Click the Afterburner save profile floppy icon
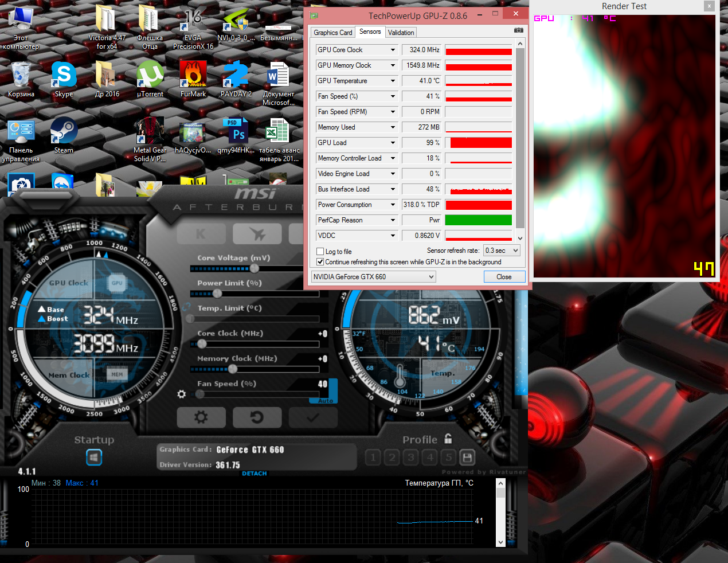728x563 pixels. [x=468, y=458]
